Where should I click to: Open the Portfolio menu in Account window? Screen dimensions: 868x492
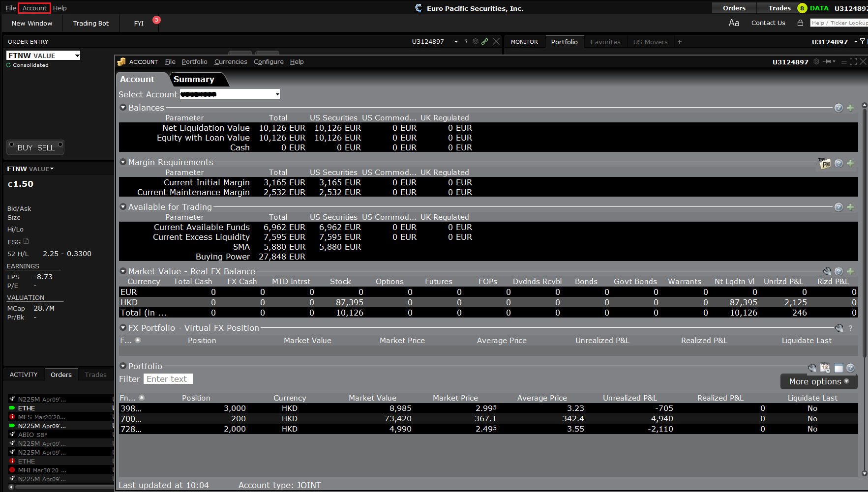[x=194, y=62]
